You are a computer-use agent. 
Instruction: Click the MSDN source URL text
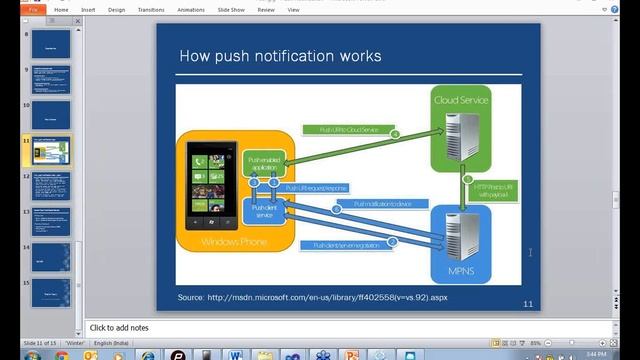[327, 298]
